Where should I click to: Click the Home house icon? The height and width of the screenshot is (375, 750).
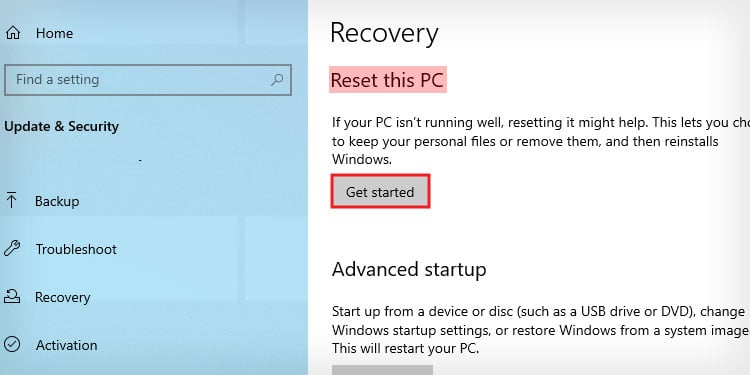pyautogui.click(x=13, y=33)
